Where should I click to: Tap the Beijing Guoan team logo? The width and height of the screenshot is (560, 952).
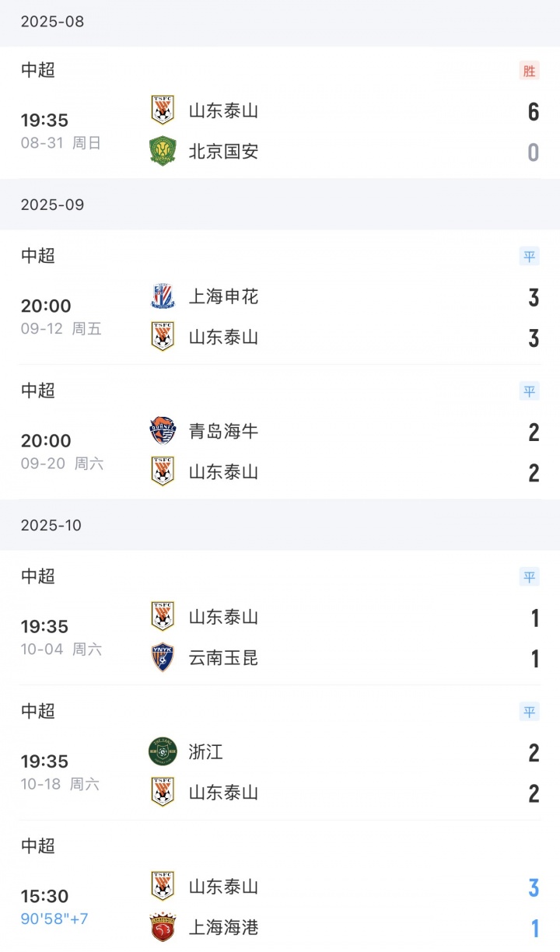click(163, 151)
